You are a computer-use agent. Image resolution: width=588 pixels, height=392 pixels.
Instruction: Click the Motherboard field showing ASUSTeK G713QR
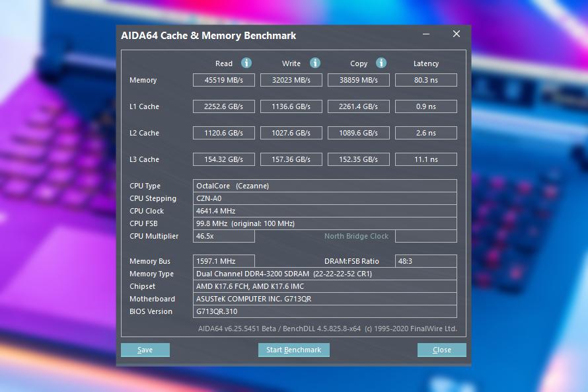(325, 298)
